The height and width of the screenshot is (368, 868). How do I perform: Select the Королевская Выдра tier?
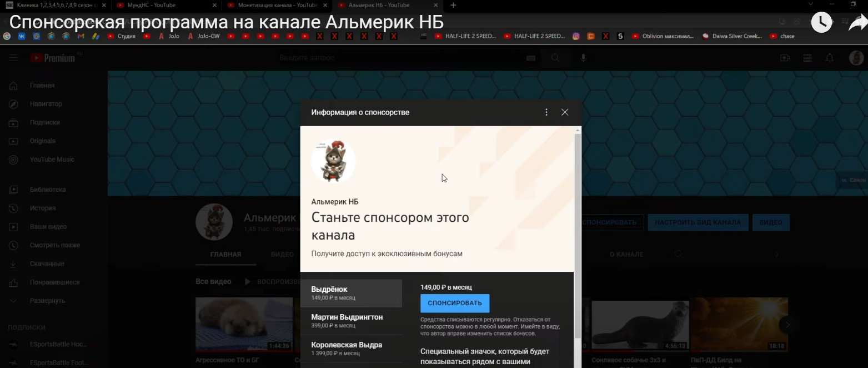click(x=351, y=349)
